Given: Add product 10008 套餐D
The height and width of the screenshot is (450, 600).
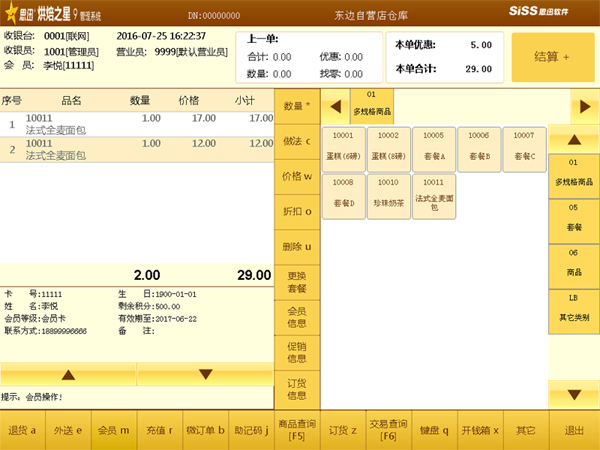Looking at the screenshot, I should (x=343, y=197).
